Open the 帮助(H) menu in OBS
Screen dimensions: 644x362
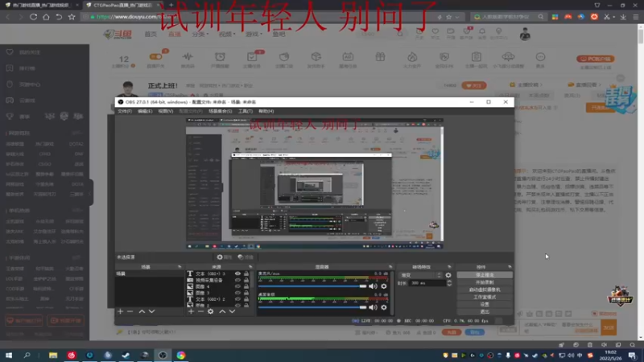[x=266, y=111]
